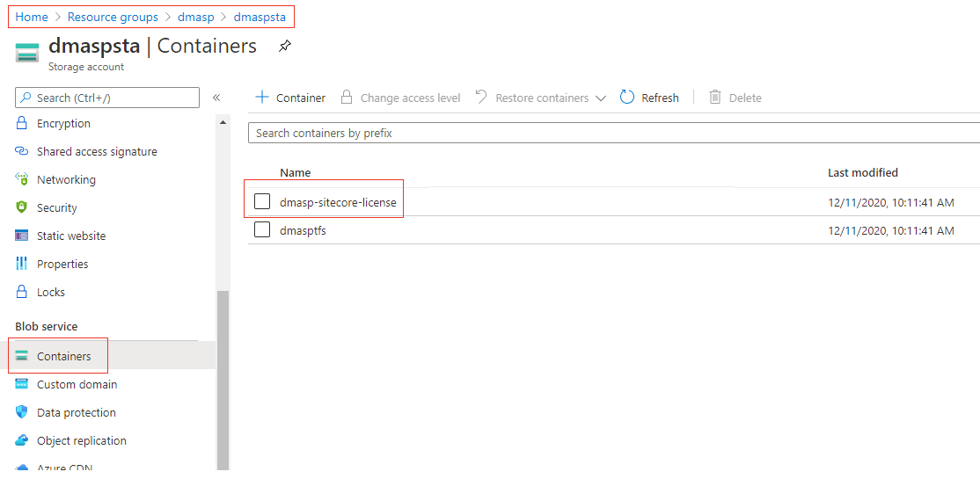Click the Change access level label
The width and height of the screenshot is (980, 479).
tap(410, 98)
